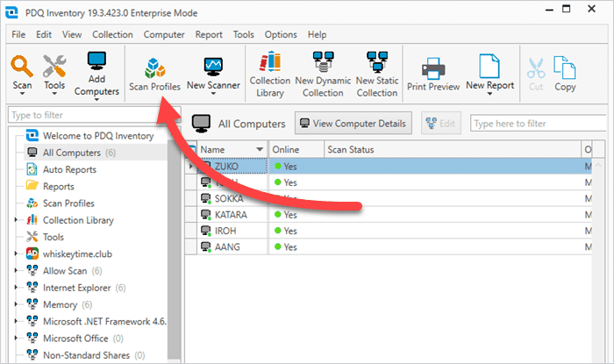The height and width of the screenshot is (364, 614).
Task: Expand the Microsoft Office tree node
Action: pyautogui.click(x=16, y=338)
